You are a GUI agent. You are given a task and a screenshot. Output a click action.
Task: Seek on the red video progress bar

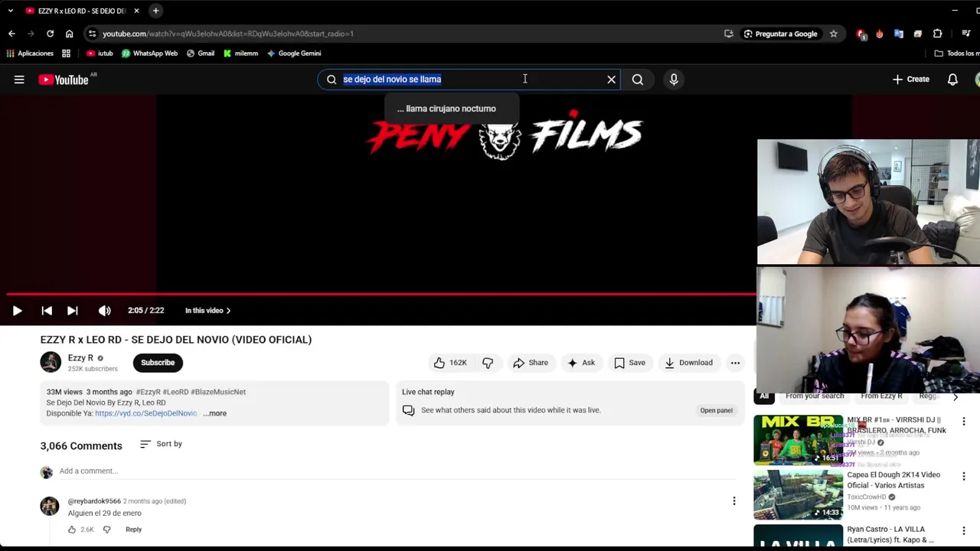[x=381, y=294]
